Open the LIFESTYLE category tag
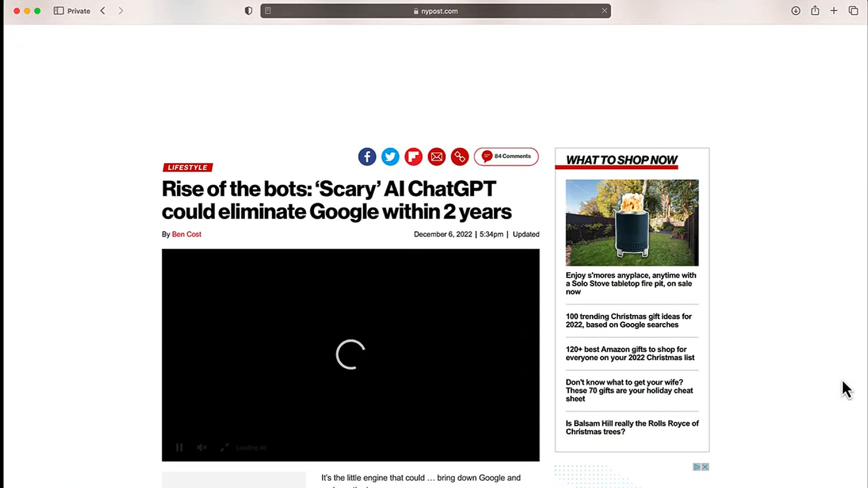 (188, 167)
